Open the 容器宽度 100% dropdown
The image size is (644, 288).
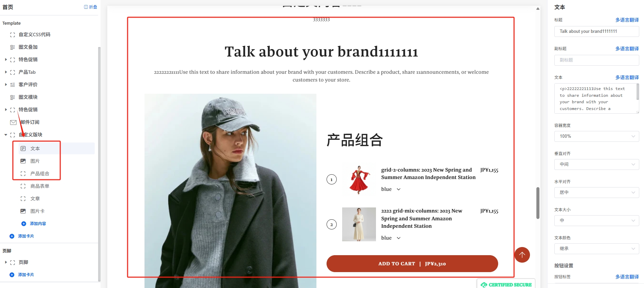(597, 136)
